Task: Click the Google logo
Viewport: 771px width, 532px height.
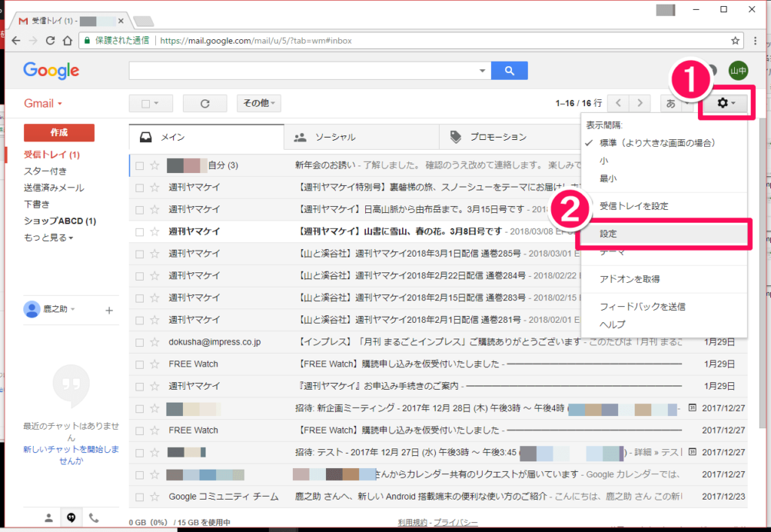Action: pos(51,71)
